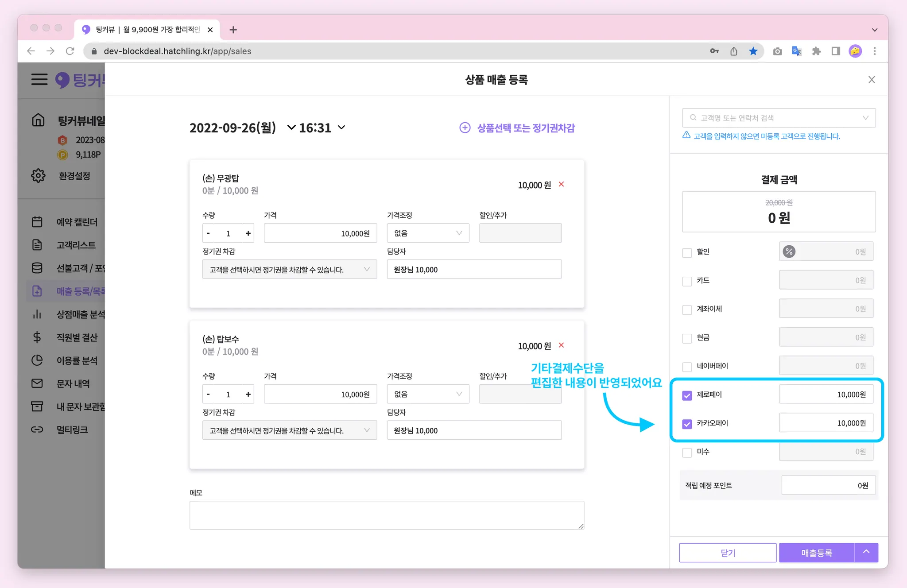Screen dimensions: 907x588
Task: Click the 메모 text area
Action: (386, 515)
